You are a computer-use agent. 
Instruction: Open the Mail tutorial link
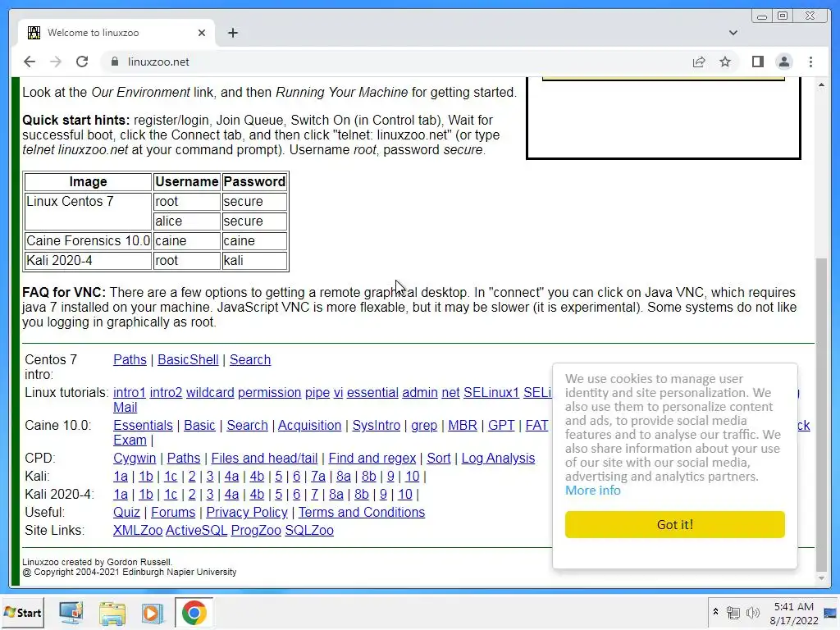coord(125,407)
